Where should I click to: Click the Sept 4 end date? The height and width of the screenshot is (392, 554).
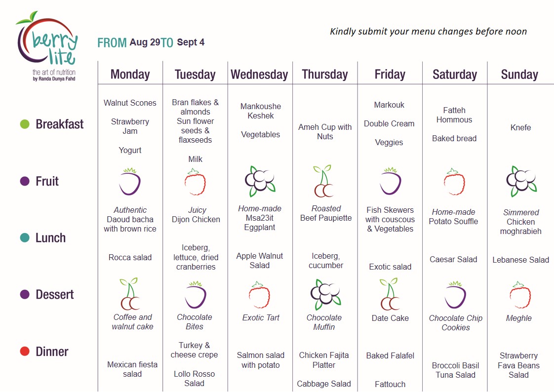[x=191, y=42]
